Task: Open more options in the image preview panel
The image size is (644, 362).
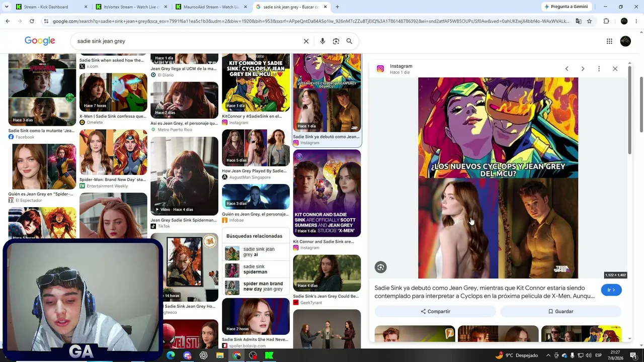Action: click(x=599, y=69)
